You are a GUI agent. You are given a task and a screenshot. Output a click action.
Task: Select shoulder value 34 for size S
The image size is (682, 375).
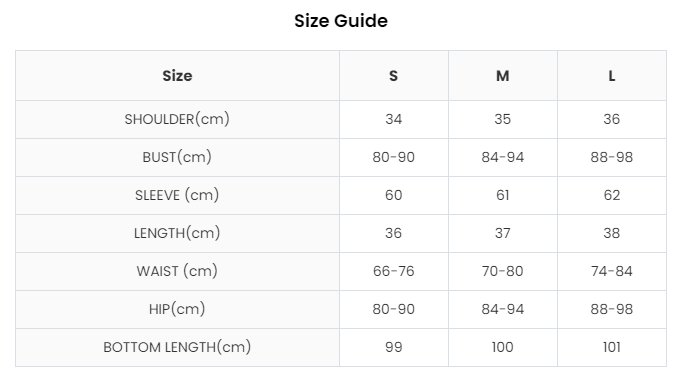pos(394,119)
